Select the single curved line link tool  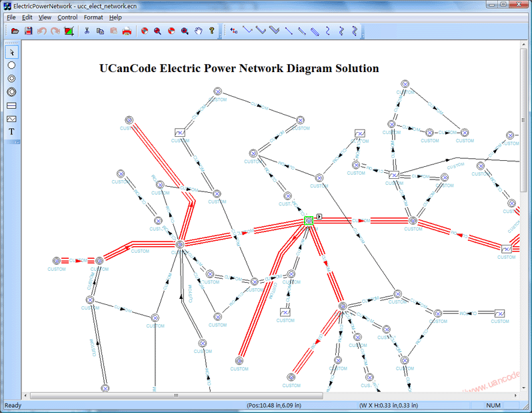(328, 31)
